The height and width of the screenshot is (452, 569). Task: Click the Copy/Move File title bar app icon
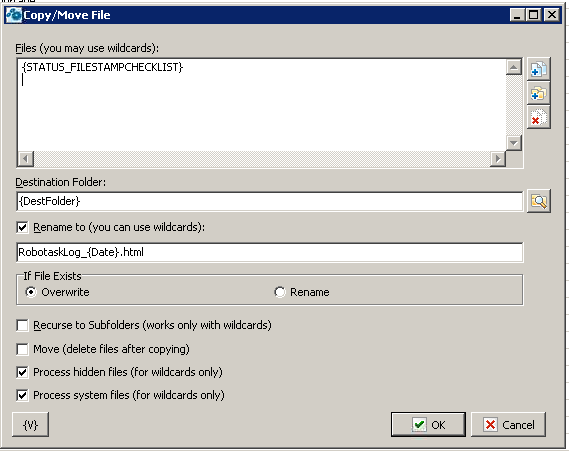pos(14,15)
